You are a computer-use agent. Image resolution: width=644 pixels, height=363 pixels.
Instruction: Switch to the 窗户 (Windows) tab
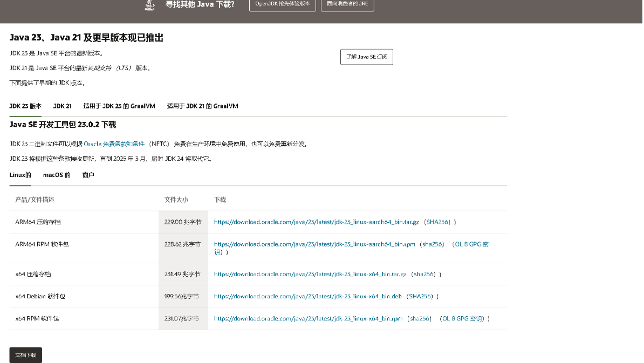pyautogui.click(x=88, y=175)
